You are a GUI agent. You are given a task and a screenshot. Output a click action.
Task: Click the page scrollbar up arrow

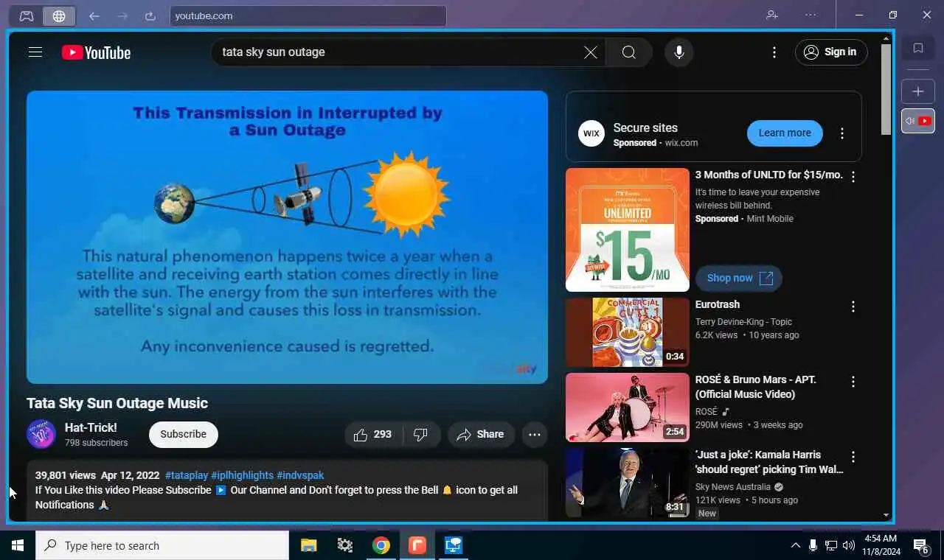pyautogui.click(x=886, y=38)
